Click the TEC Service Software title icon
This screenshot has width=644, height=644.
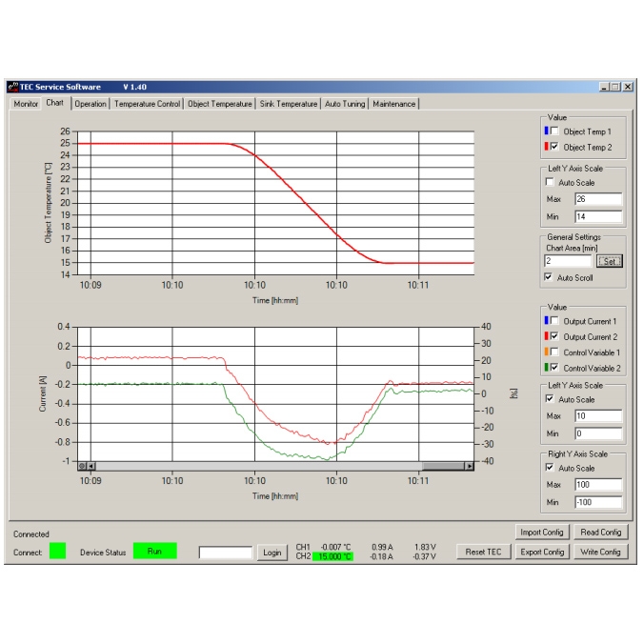13,87
